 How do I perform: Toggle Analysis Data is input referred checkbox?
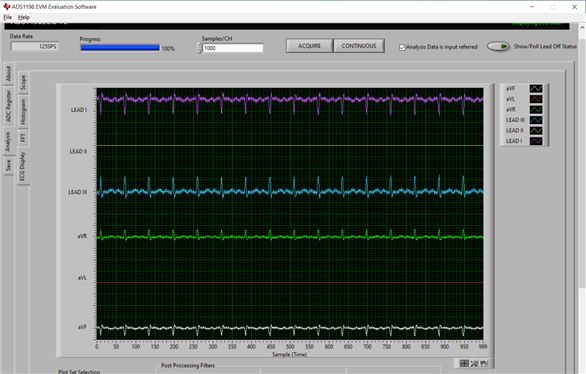tap(402, 47)
